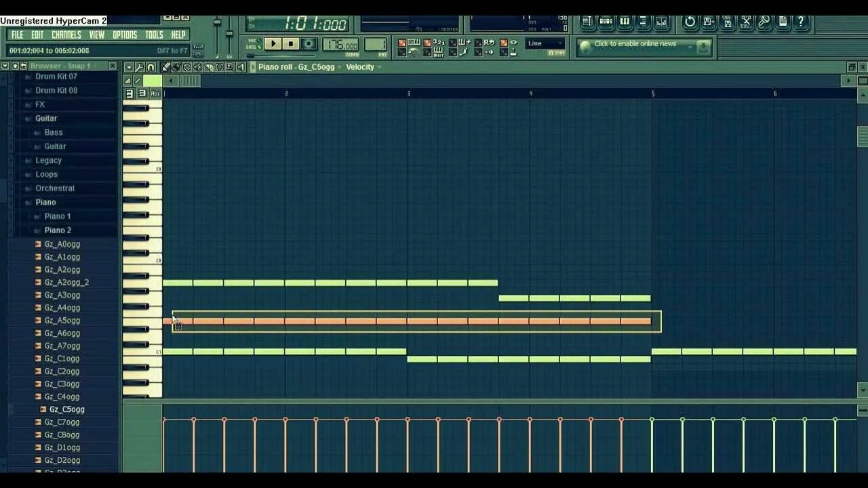Click the Piano roll view toolbar icon
The width and height of the screenshot is (868, 488).
pyautogui.click(x=625, y=22)
